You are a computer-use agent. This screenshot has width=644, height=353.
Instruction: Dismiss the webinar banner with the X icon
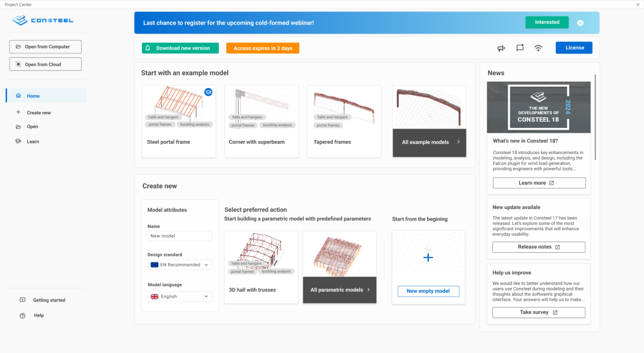(x=580, y=23)
